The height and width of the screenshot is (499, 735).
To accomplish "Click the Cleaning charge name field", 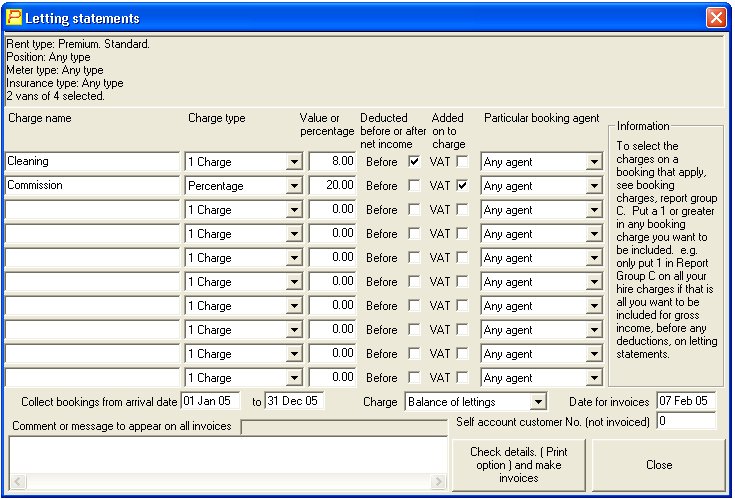I will 92,161.
